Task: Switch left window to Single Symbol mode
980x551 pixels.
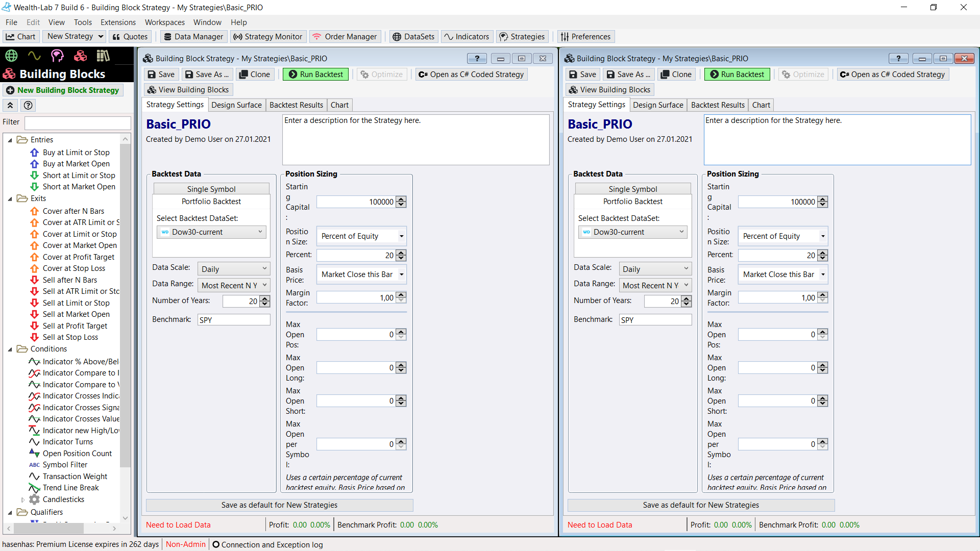Action: [211, 189]
